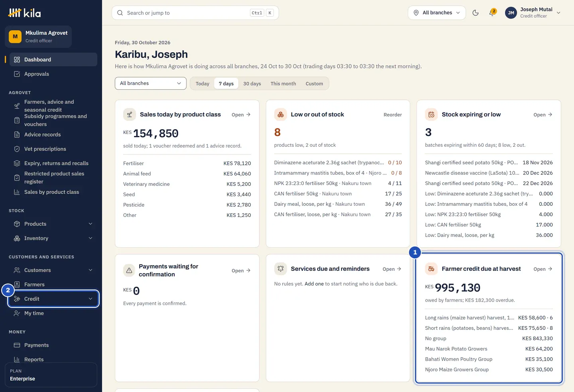574x392 pixels.
Task: Expand the Products menu chevron
Action: click(x=90, y=224)
